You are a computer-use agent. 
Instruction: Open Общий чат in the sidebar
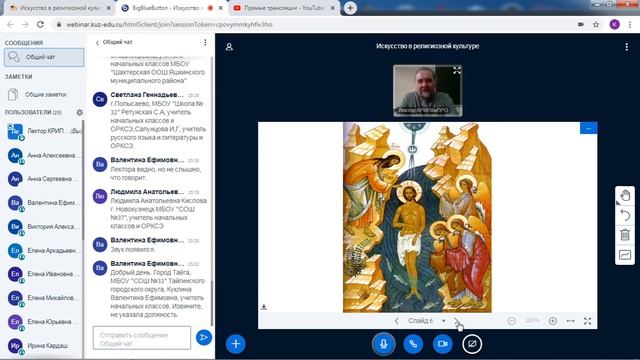(x=44, y=57)
